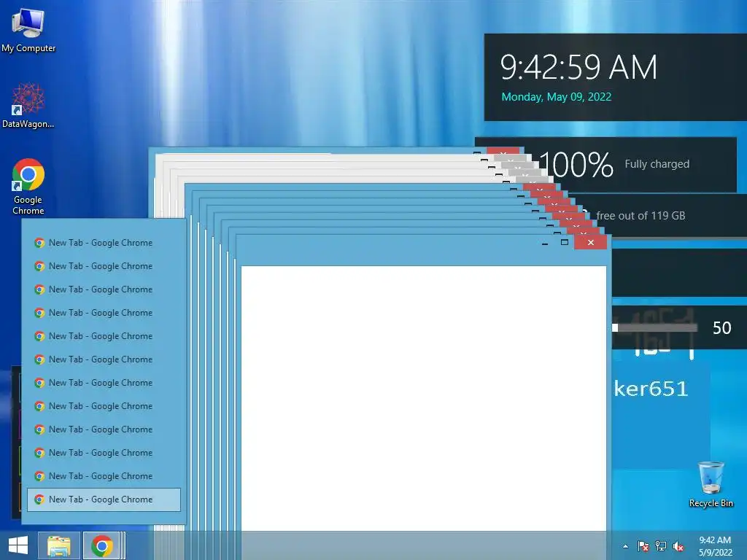Show hidden tray icons arrow

coord(625,546)
